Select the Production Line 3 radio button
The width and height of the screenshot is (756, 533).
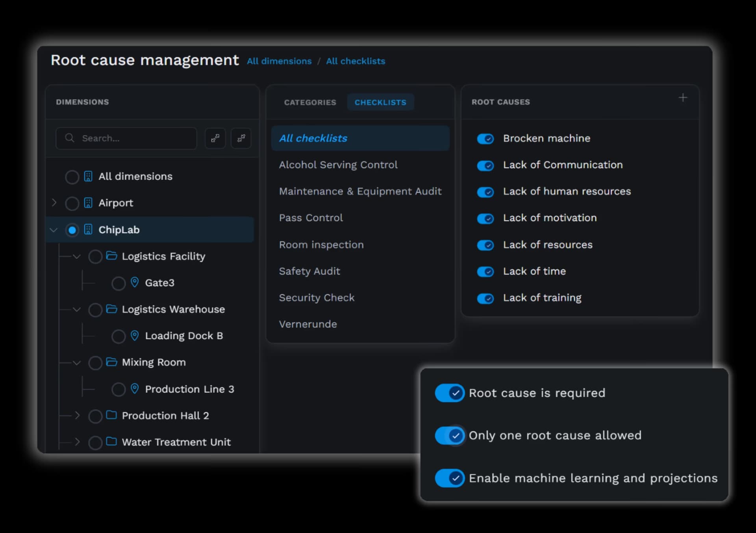coord(119,390)
